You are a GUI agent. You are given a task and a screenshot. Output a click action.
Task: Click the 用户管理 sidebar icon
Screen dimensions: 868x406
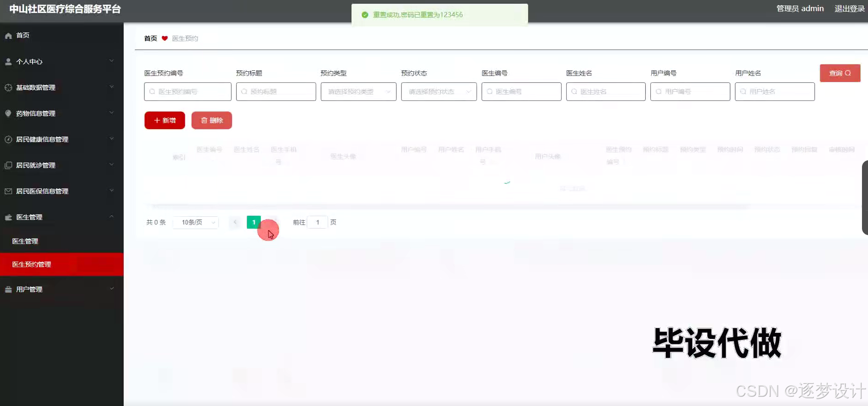pos(8,289)
